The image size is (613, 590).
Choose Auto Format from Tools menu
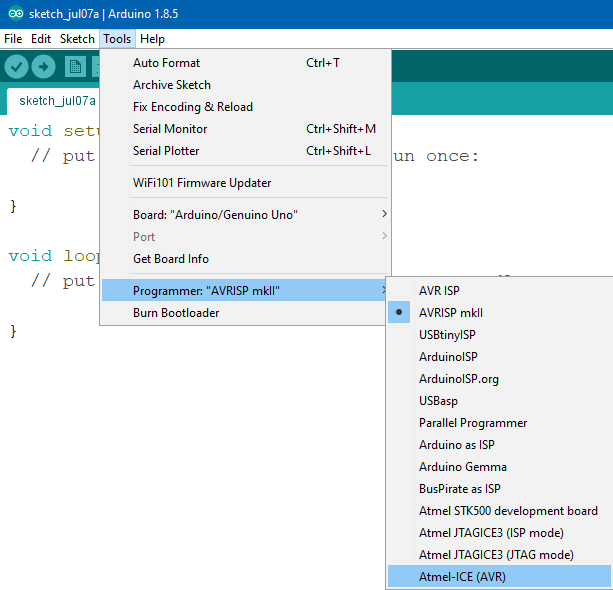(x=246, y=63)
